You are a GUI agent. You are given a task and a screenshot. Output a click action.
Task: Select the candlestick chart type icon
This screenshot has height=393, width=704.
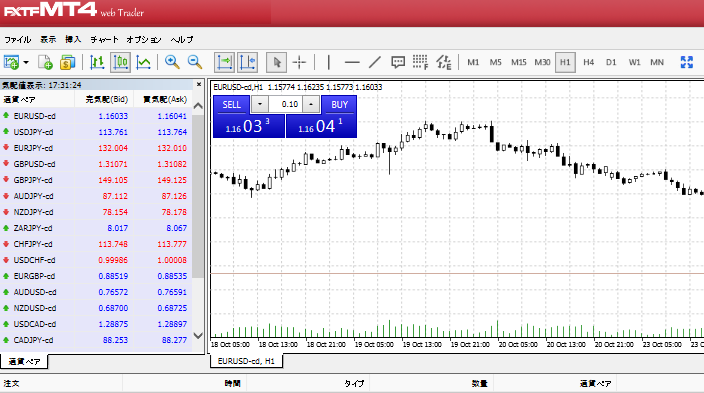[x=120, y=62]
